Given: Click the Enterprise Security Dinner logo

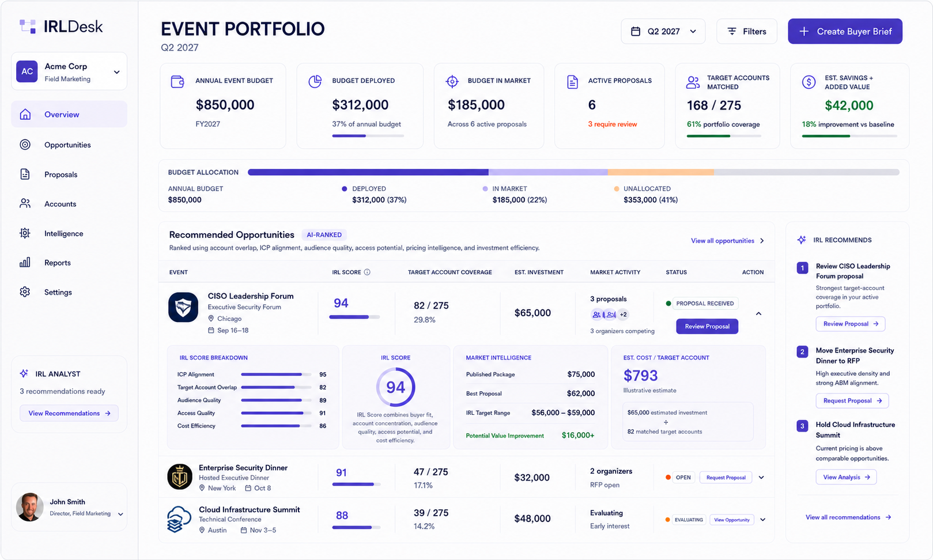Looking at the screenshot, I should 180,477.
